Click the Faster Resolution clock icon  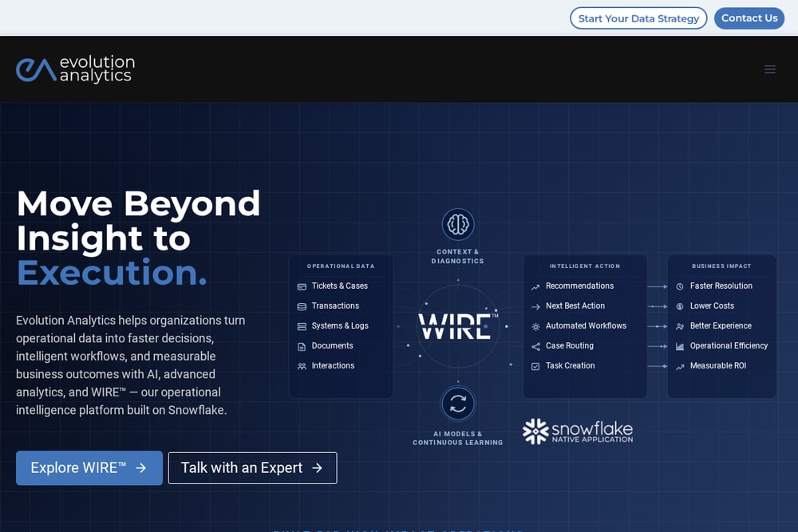click(x=680, y=287)
